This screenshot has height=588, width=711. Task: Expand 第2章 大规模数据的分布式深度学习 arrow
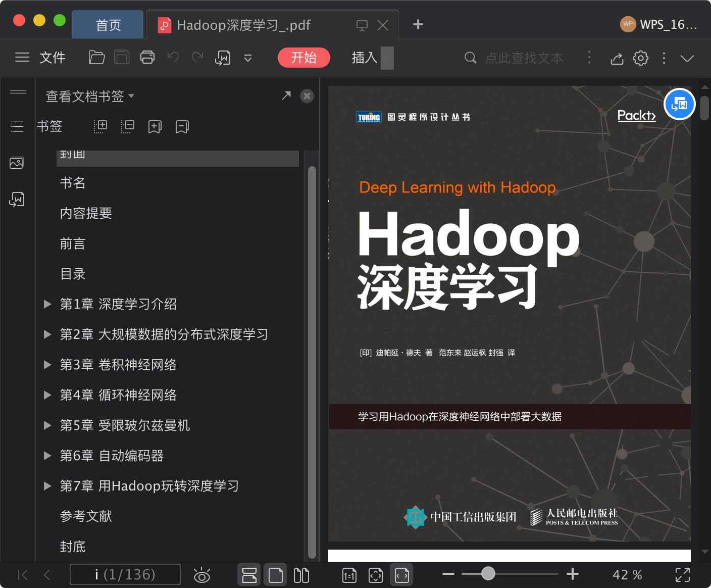tap(47, 334)
